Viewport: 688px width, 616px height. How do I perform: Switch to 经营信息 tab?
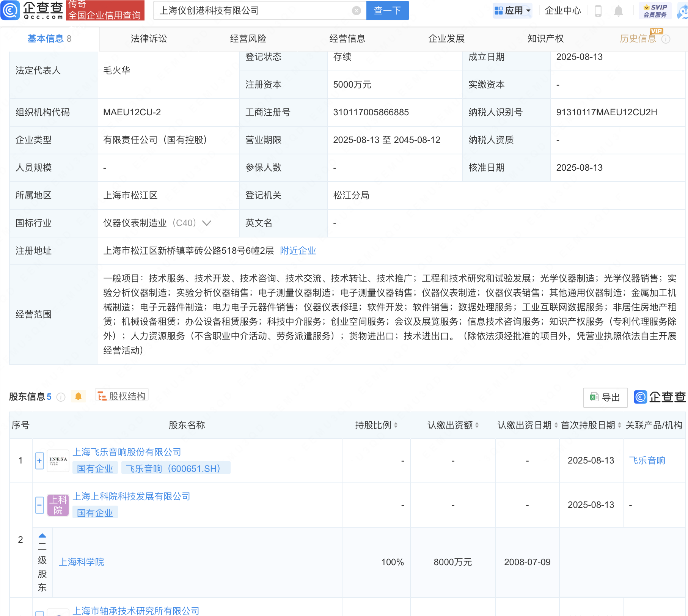(x=347, y=39)
